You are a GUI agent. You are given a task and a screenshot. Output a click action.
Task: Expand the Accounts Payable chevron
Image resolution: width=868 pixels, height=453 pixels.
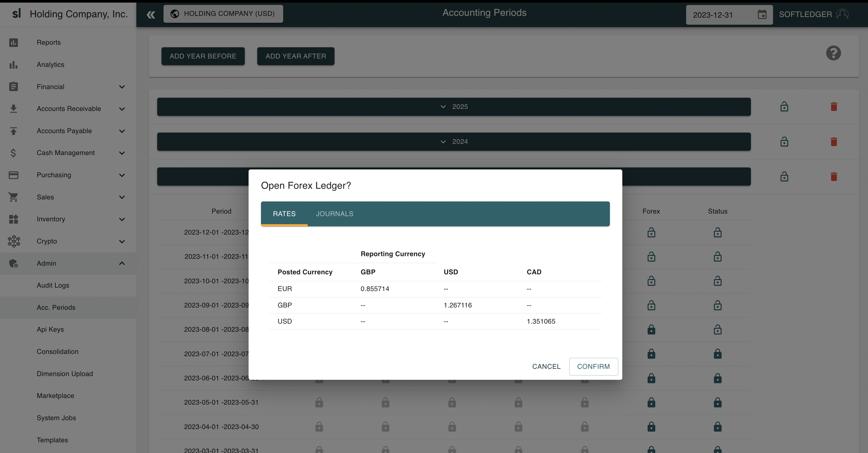(122, 131)
